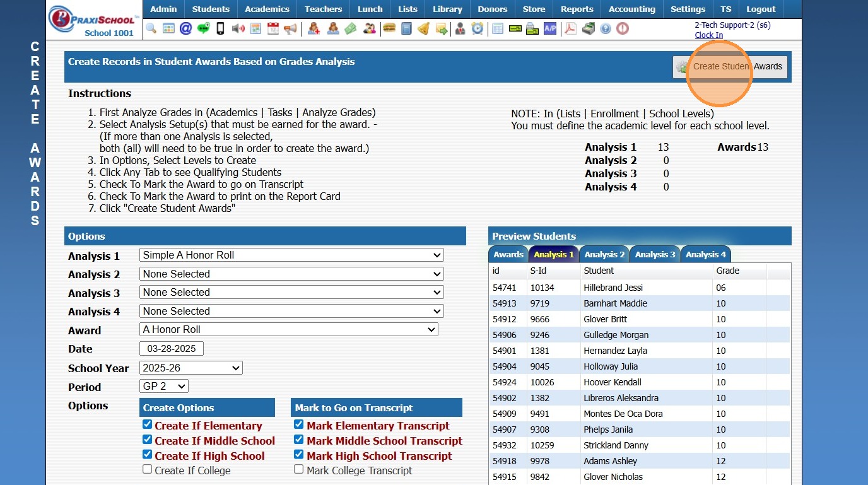Image resolution: width=868 pixels, height=485 pixels.
Task: Open the Period GP 2 dropdown
Action: pyautogui.click(x=163, y=386)
